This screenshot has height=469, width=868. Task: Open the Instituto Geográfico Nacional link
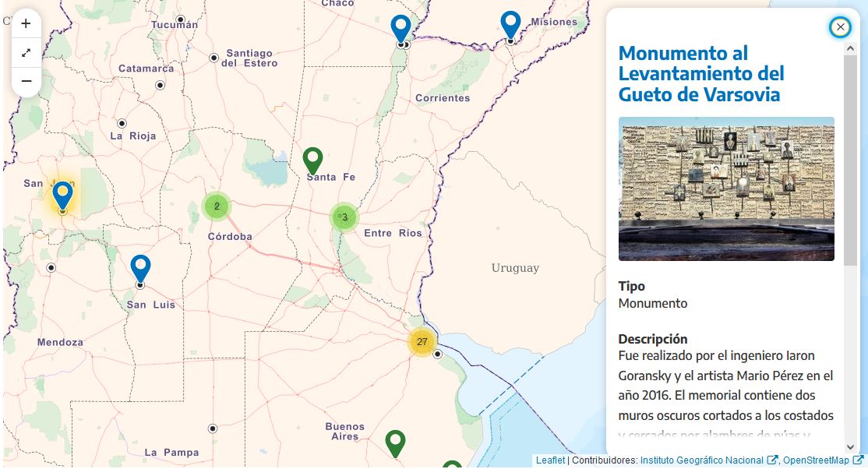pyautogui.click(x=709, y=460)
